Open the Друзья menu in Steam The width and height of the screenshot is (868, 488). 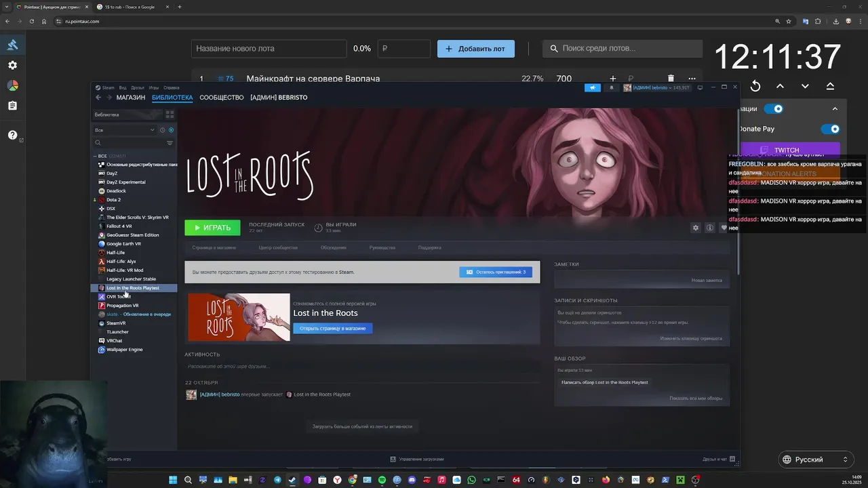pos(138,87)
